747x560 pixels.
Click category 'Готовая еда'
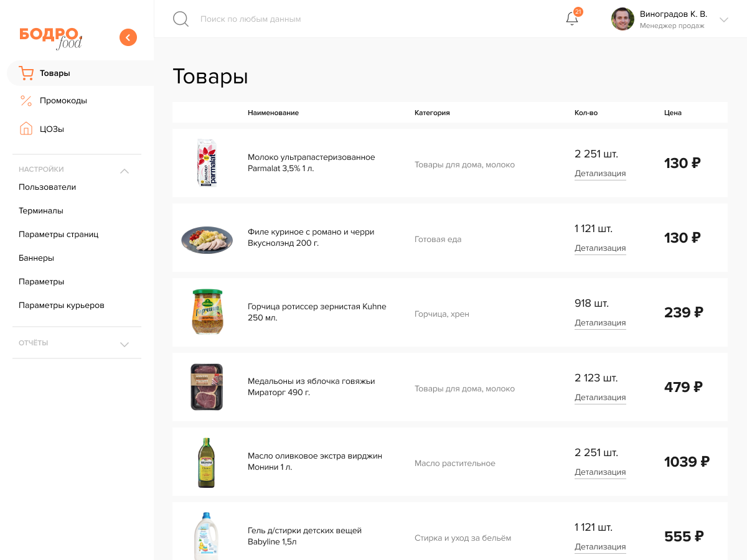click(x=438, y=240)
